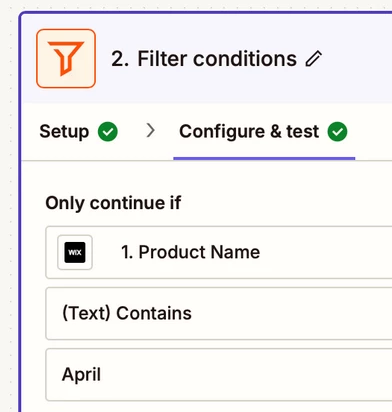This screenshot has width=392, height=412.
Task: Open the Setup tab
Action: click(x=78, y=132)
